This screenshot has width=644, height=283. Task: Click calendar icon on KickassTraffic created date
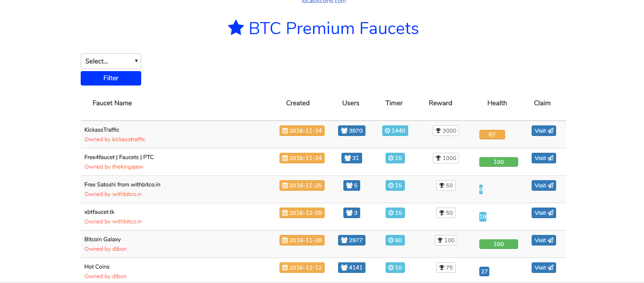285,131
